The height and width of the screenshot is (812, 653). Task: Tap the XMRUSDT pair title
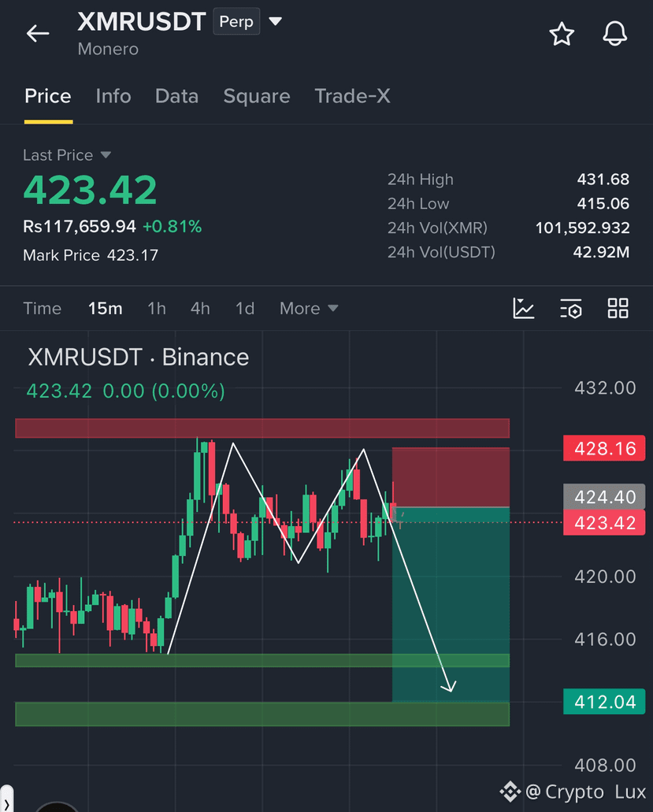pyautogui.click(x=141, y=22)
